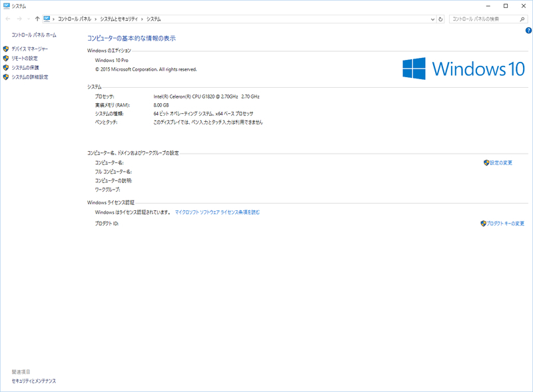Expand chevron before コントロール パネル breadcrumb
The width and height of the screenshot is (533, 392).
pos(54,19)
